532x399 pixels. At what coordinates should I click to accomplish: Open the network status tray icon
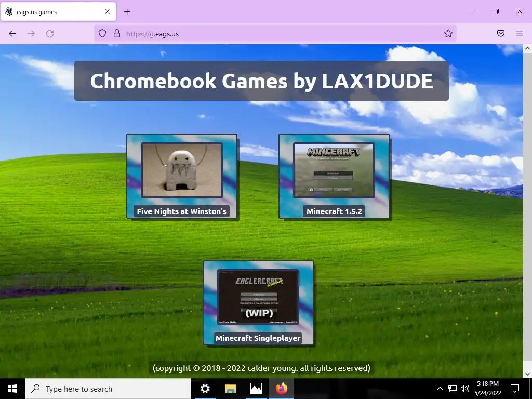[453, 389]
